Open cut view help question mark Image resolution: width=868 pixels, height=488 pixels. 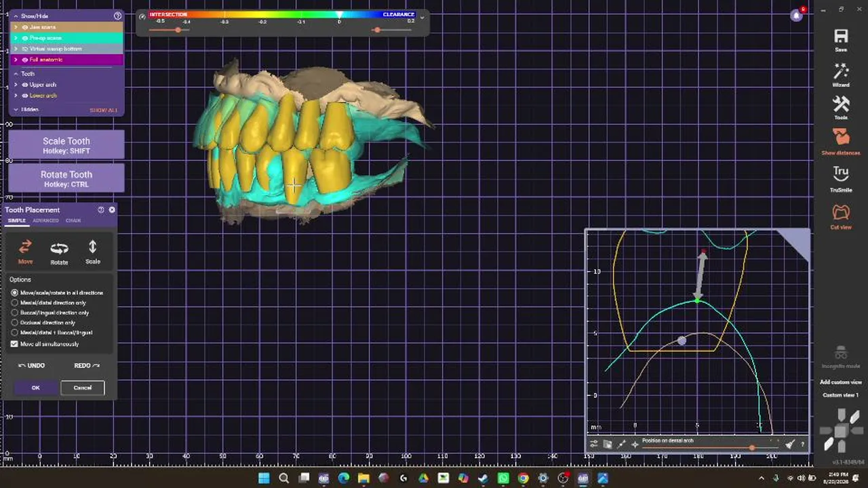click(803, 445)
